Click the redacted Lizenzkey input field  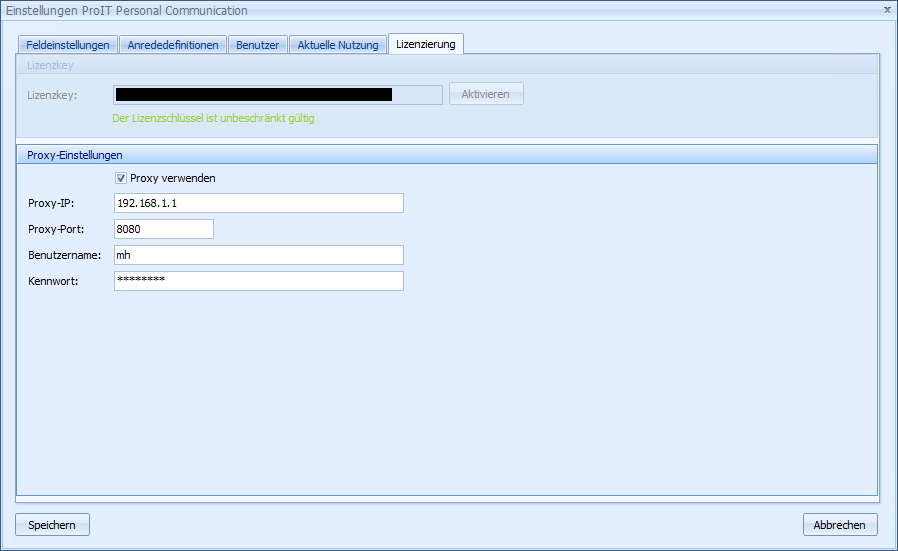277,95
